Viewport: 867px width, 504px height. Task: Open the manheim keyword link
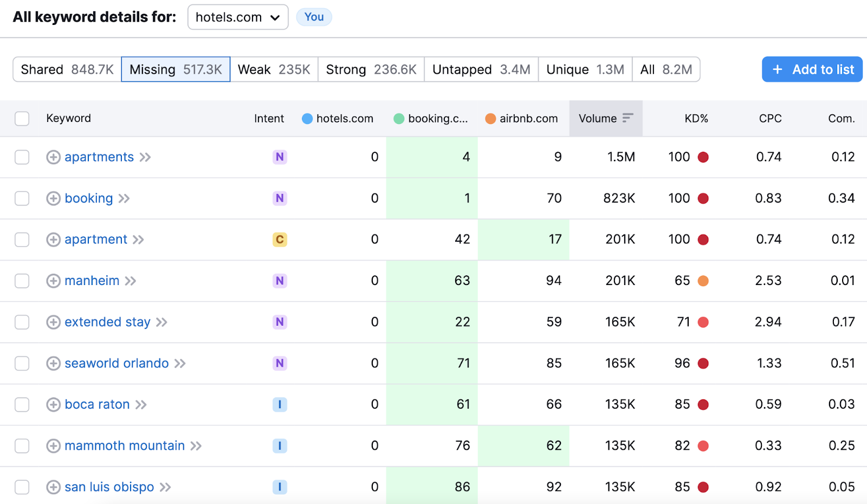[92, 281]
